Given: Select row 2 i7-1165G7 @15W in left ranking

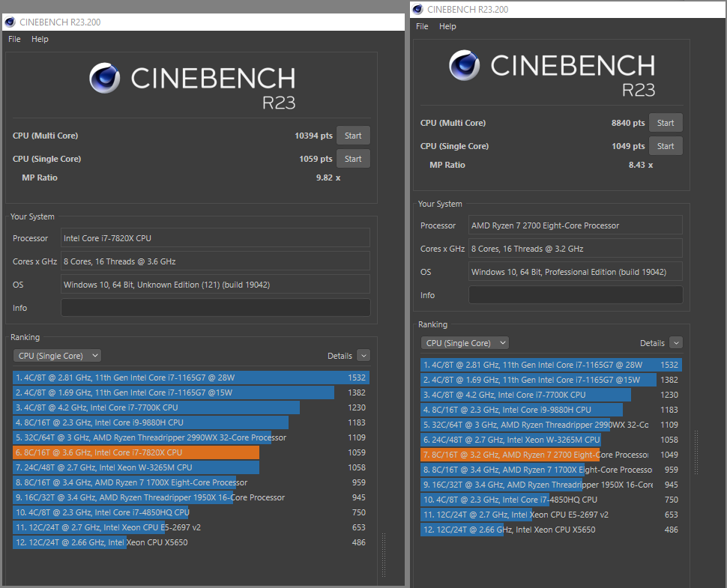Looking at the screenshot, I should tap(191, 392).
